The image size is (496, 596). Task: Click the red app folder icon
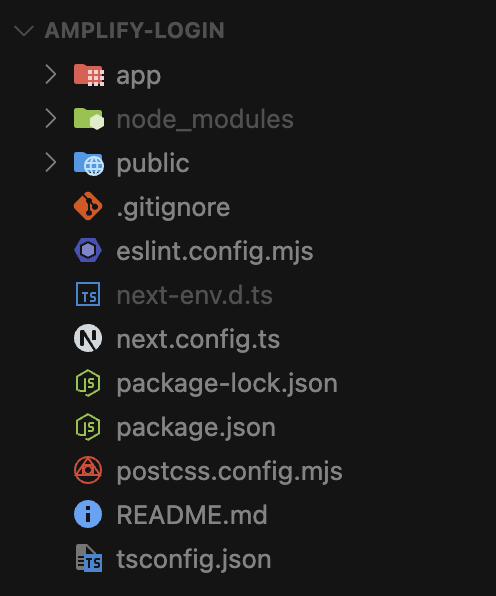[89, 75]
